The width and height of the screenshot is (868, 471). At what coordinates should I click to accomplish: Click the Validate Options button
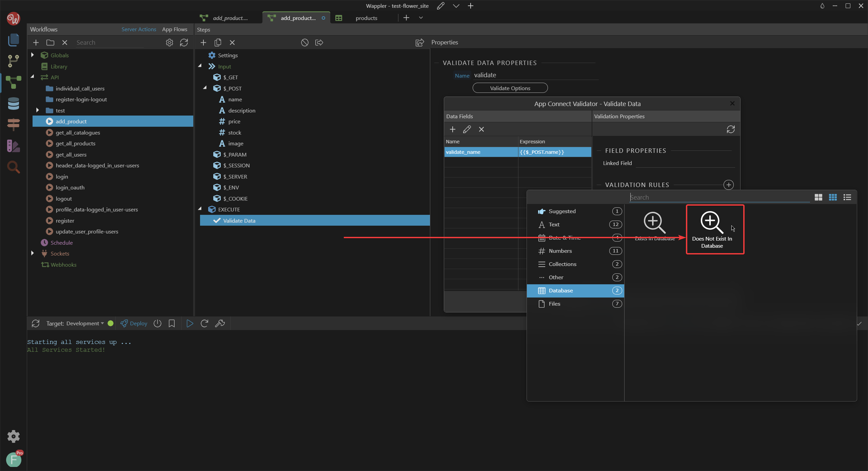click(510, 88)
